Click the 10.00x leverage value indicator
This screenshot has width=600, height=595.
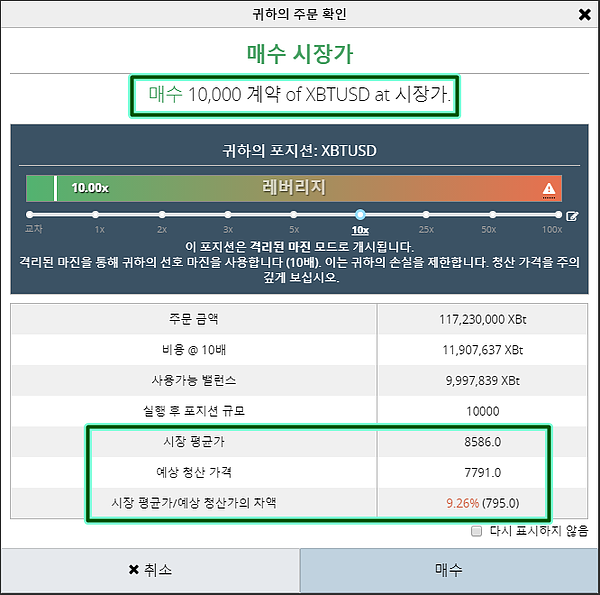(x=90, y=188)
